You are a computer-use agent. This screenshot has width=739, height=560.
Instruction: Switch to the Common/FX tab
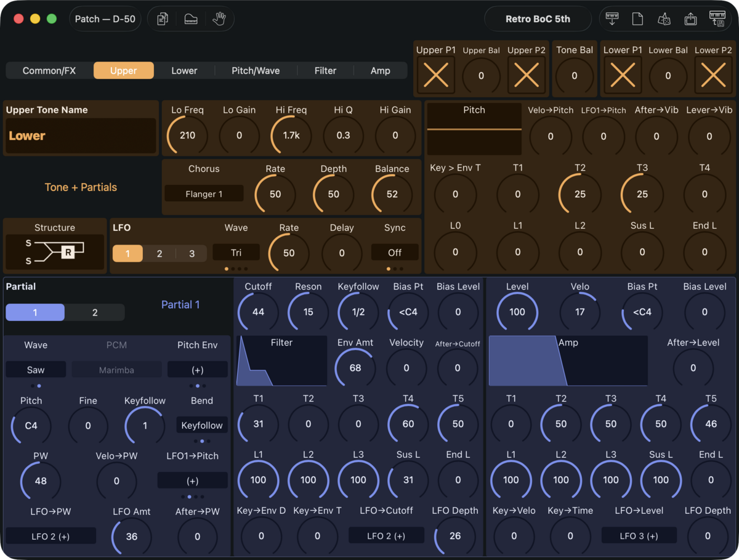pos(49,70)
